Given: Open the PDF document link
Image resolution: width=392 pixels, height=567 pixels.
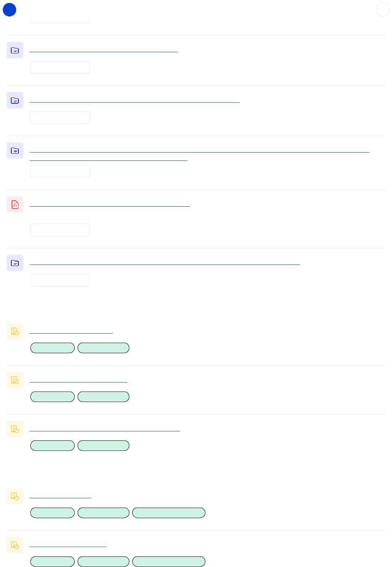Looking at the screenshot, I should (110, 205).
